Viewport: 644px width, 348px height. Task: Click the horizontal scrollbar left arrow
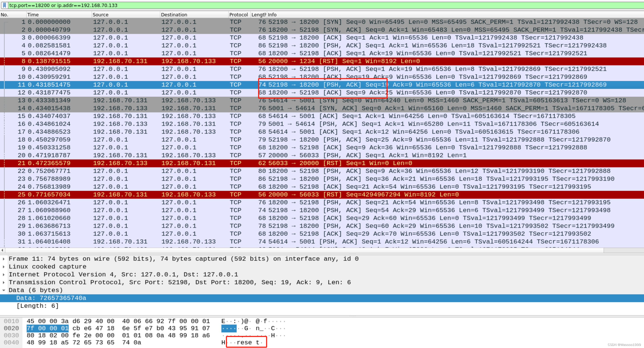coord(2,250)
